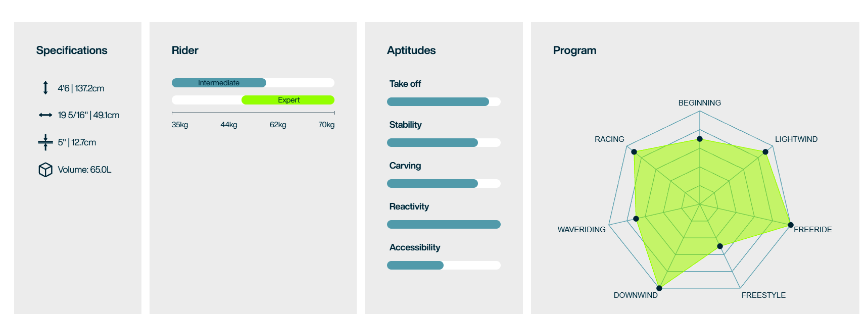Select the FREERIDE radar point
868x314 pixels.
[x=791, y=225]
